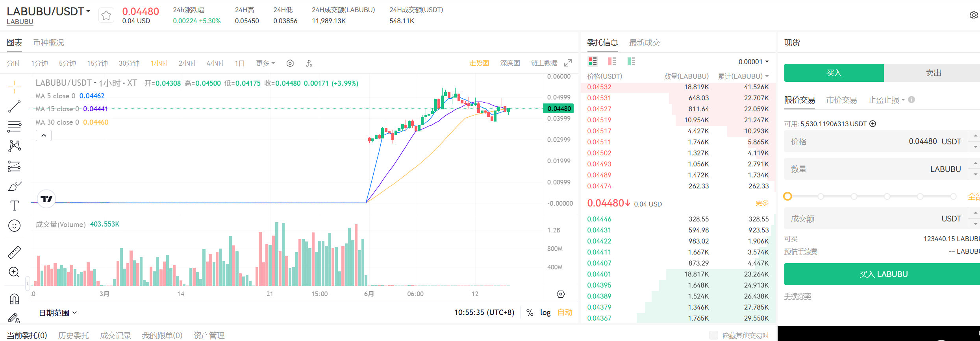This screenshot has width=980, height=341.
Task: Add funds with the plus icon near available USDT
Action: 873,123
